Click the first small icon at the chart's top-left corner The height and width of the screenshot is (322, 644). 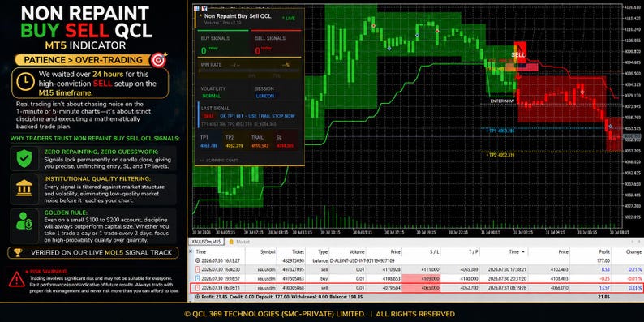click(195, 8)
